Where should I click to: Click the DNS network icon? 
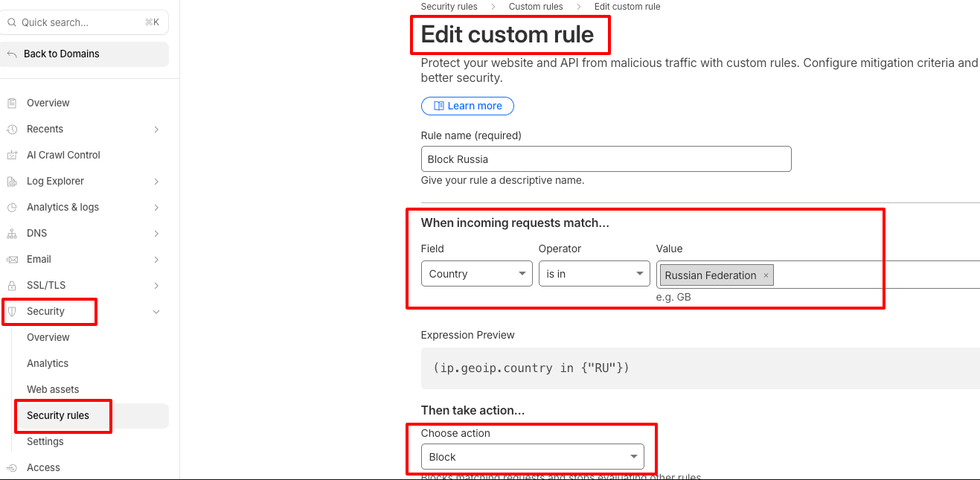click(12, 234)
